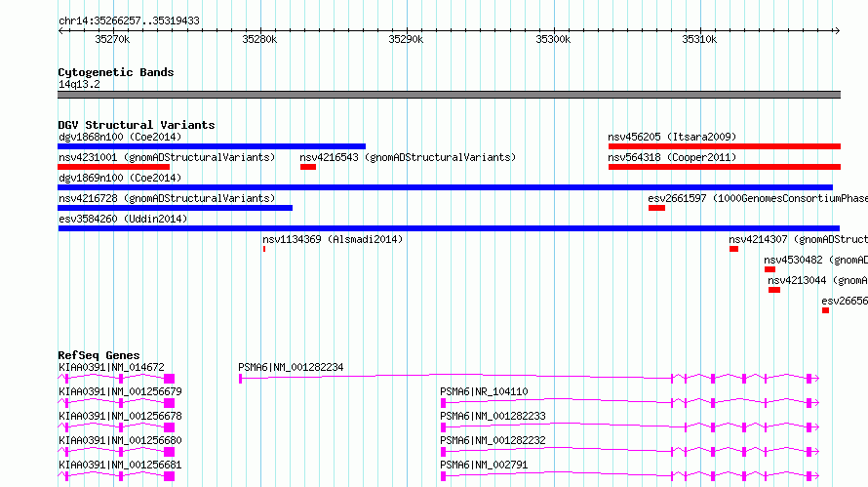The height and width of the screenshot is (487, 868).
Task: Click the KIAA0391 NM_014672 gene glyph
Action: pos(116,379)
